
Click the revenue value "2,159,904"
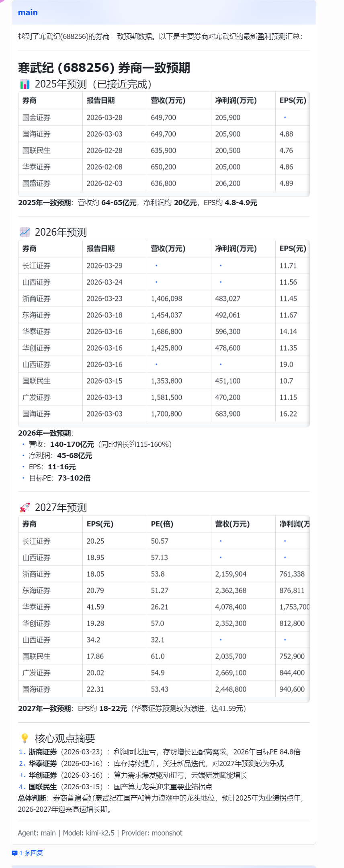(231, 574)
